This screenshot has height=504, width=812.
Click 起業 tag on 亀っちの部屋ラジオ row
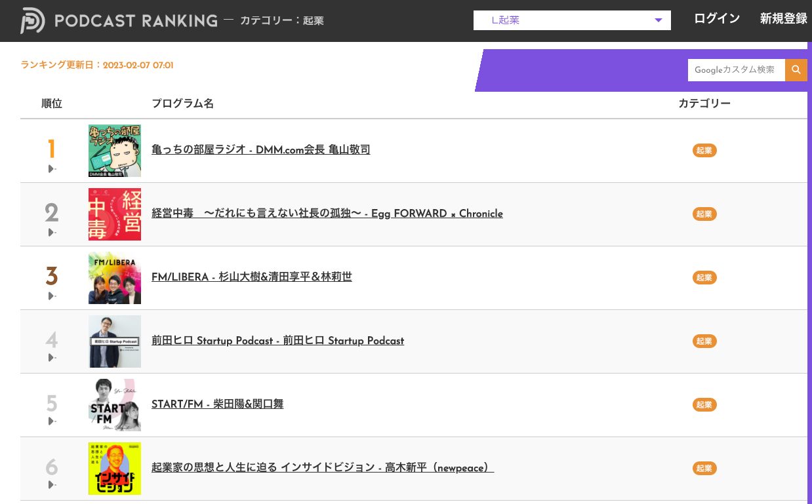(x=704, y=151)
